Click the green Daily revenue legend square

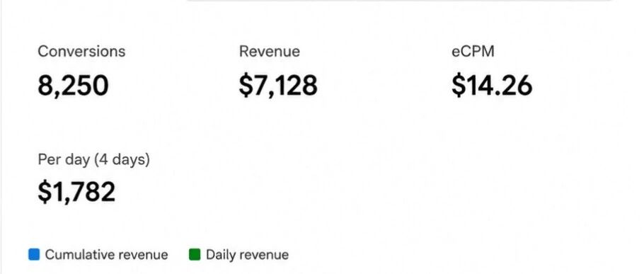(x=195, y=254)
